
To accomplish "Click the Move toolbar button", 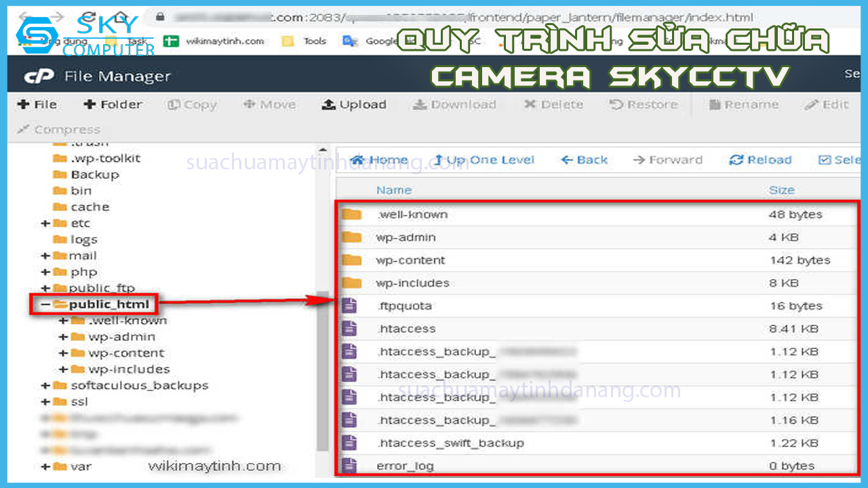I will 269,104.
